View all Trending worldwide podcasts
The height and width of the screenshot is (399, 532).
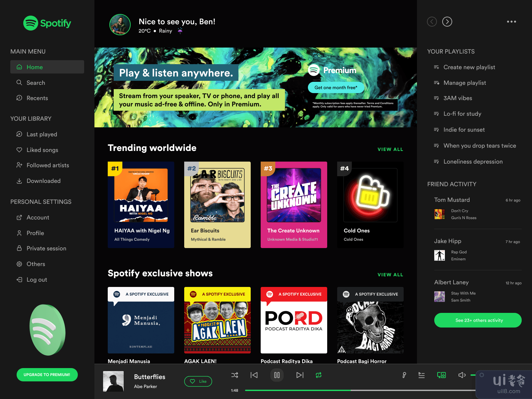click(x=390, y=149)
